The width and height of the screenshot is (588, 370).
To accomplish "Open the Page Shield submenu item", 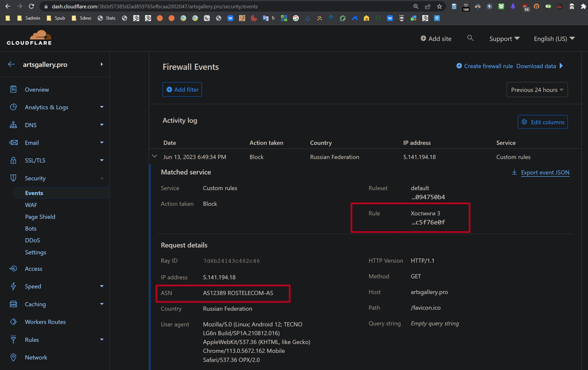I will (40, 217).
